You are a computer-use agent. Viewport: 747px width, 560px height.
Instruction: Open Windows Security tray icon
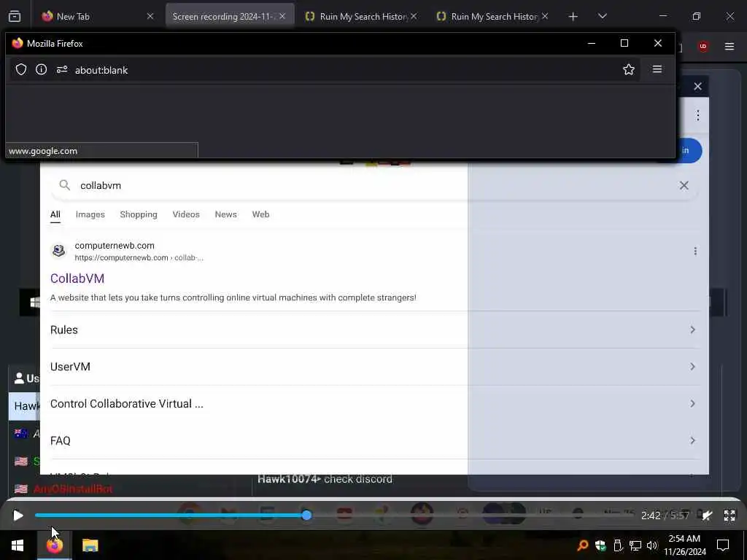click(x=600, y=545)
